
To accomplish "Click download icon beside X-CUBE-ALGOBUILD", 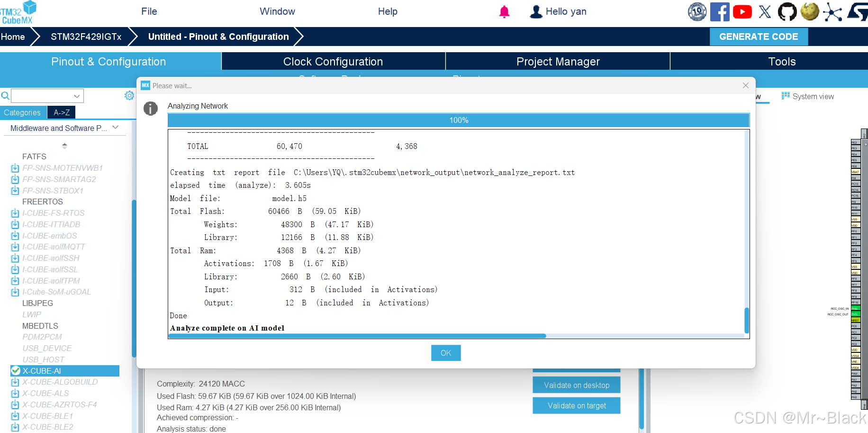I will [x=15, y=382].
